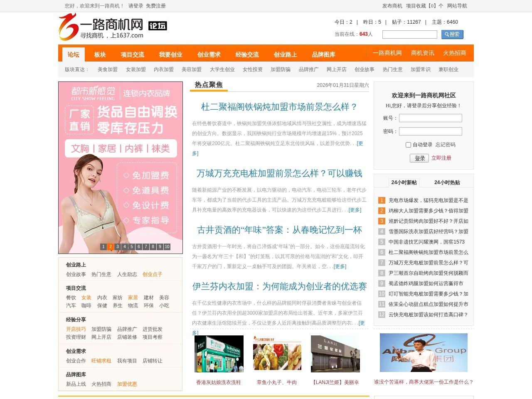This screenshot has width=532, height=399.
Task: Open the 品牌图库 navigation item
Action: pos(325,54)
